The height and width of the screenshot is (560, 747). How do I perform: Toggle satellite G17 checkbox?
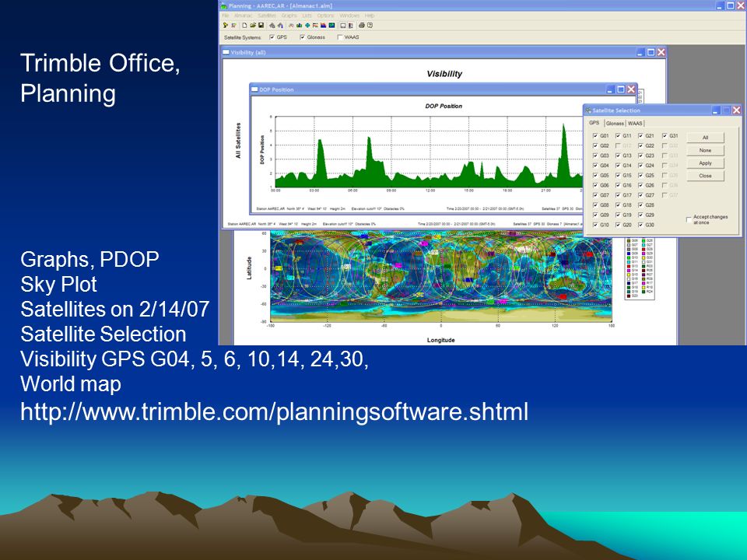pyautogui.click(x=618, y=195)
